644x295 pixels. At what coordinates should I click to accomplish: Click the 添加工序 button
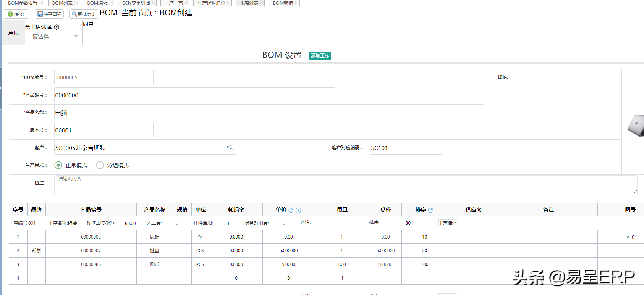pyautogui.click(x=320, y=56)
